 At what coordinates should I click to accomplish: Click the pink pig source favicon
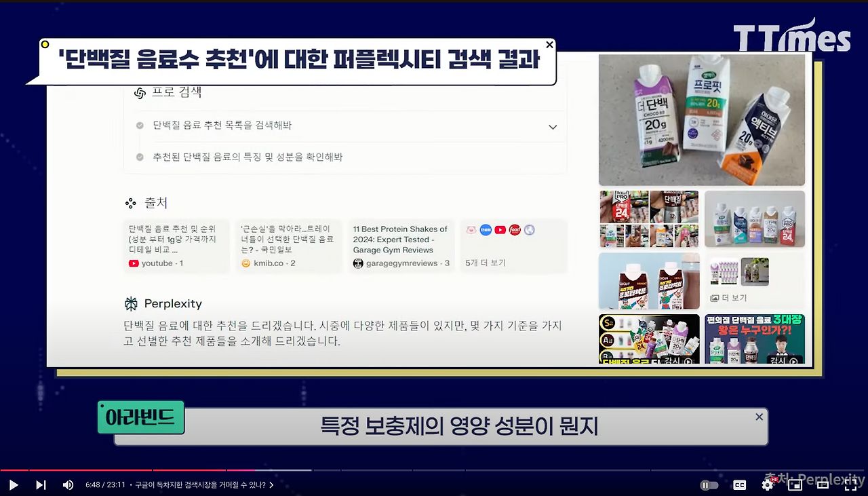[471, 230]
